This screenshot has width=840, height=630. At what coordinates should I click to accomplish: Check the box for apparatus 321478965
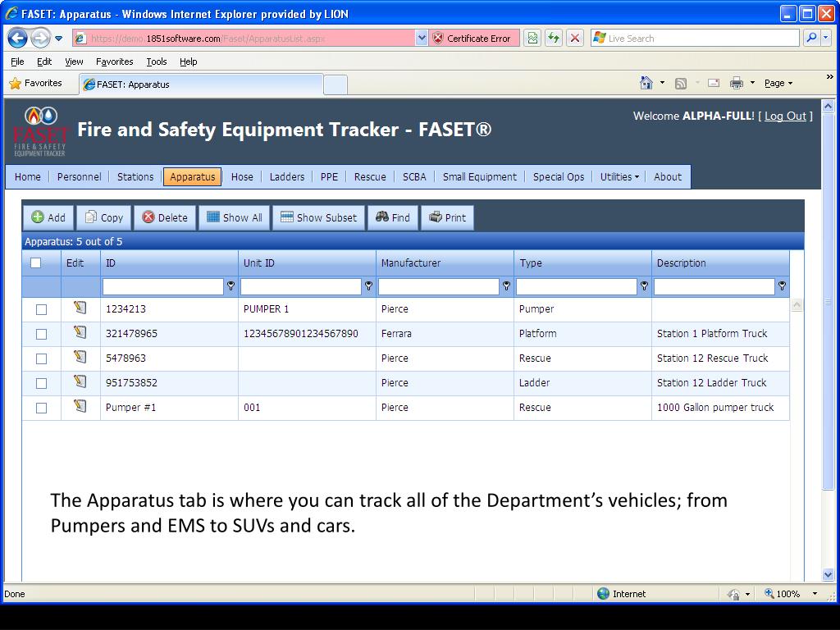(x=41, y=335)
